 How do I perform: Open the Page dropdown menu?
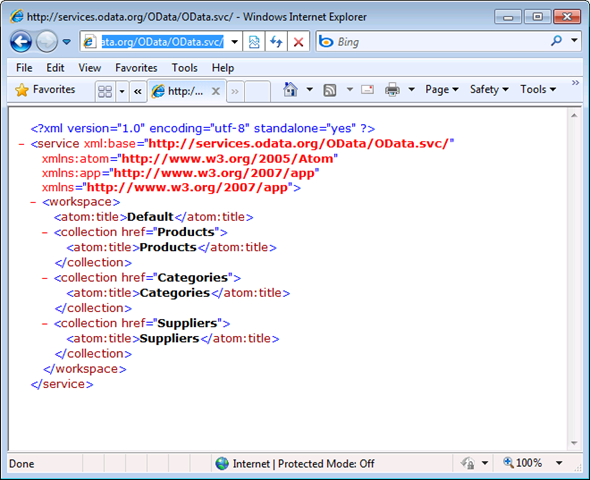441,90
